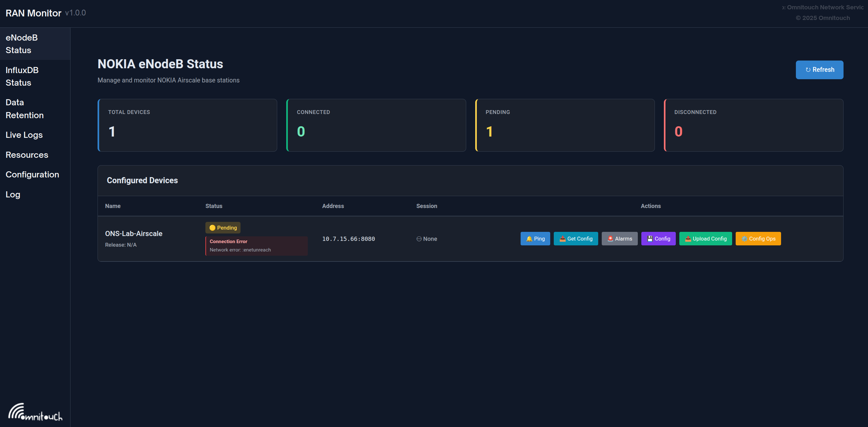Open the eNodeB Status sidebar page
Image resolution: width=868 pixels, height=427 pixels.
(35, 44)
